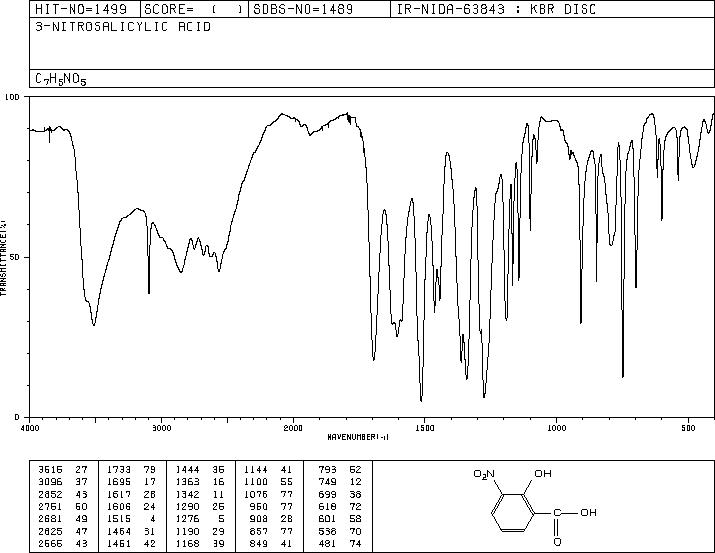Screen dimensions: 715x553
Task: Click the 100 label on transmittance axis
Action: [x=12, y=97]
